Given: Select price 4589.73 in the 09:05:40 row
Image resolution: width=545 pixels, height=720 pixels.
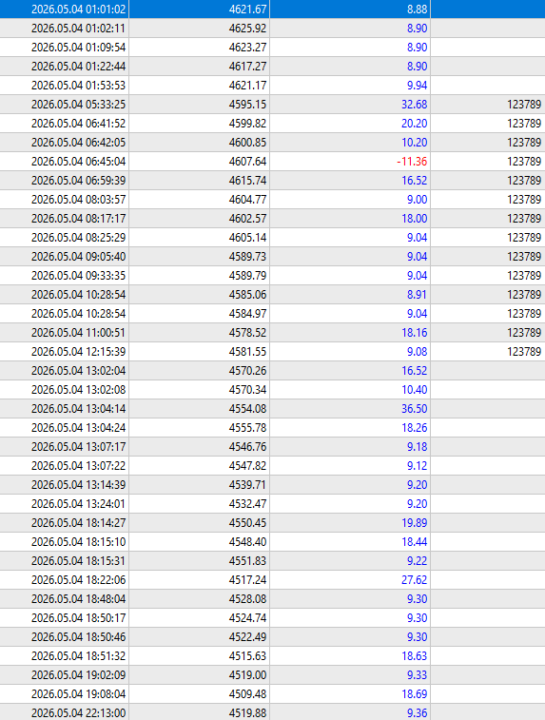Looking at the screenshot, I should click(247, 257).
